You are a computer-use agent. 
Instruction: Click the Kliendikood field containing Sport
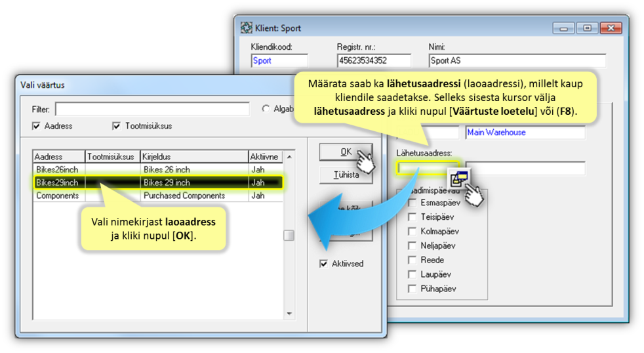[279, 60]
